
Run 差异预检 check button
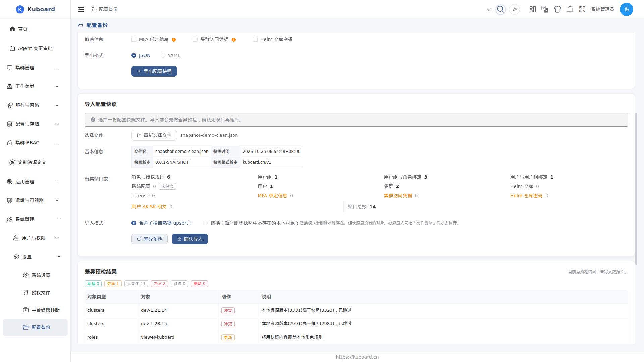[150, 239]
